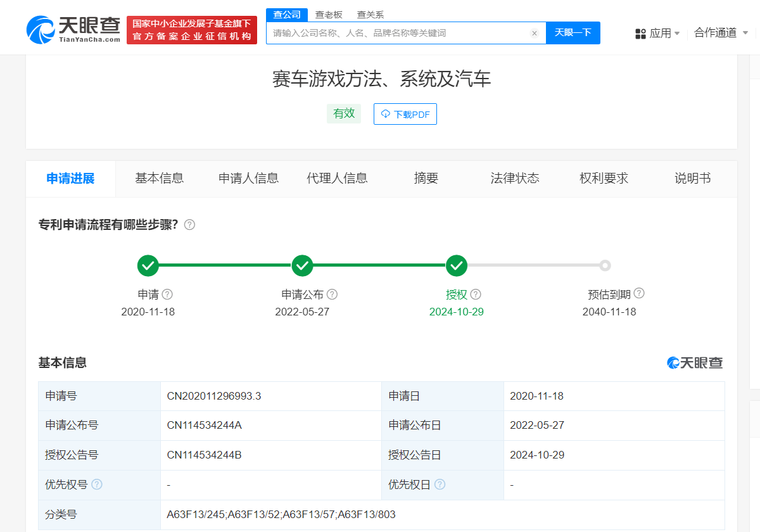760x532 pixels.
Task: Click the red 国家中小企业发展子基金旗下 banner
Action: 192,30
